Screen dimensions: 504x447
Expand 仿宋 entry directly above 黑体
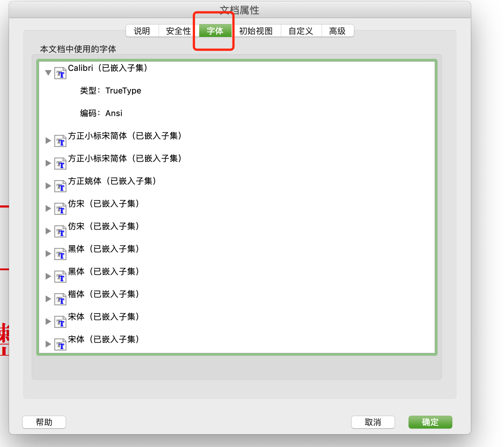tap(48, 231)
